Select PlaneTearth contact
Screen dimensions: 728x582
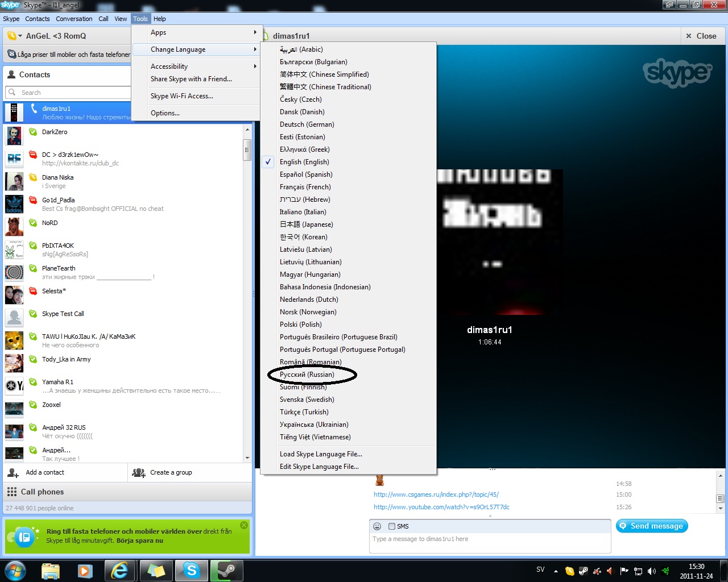click(x=123, y=272)
